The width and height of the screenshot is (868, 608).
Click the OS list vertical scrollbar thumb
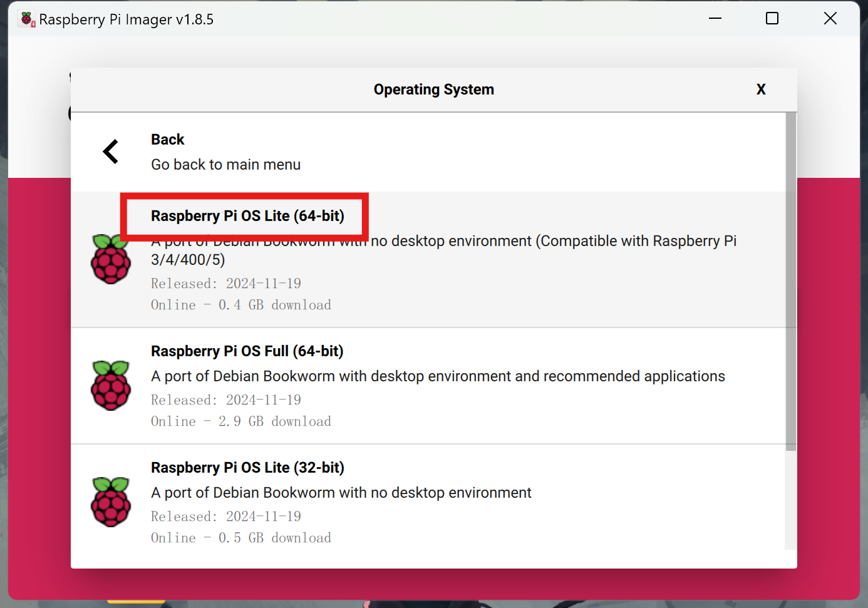coord(791,282)
